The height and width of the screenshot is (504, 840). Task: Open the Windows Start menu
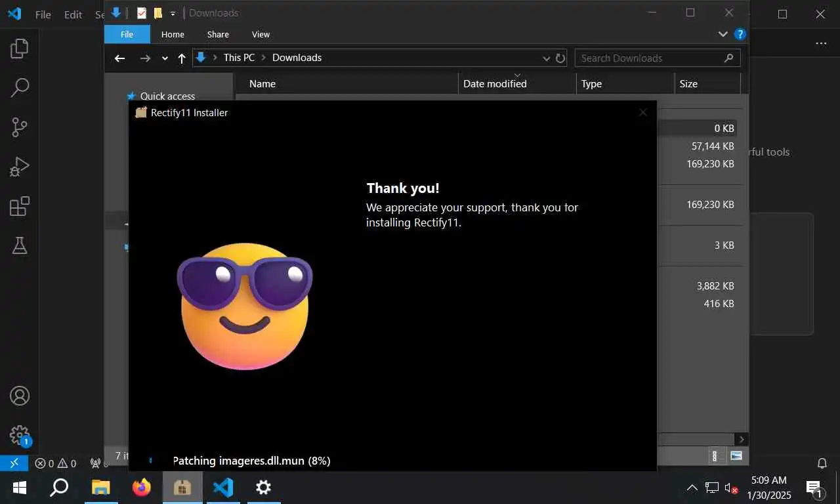click(20, 488)
